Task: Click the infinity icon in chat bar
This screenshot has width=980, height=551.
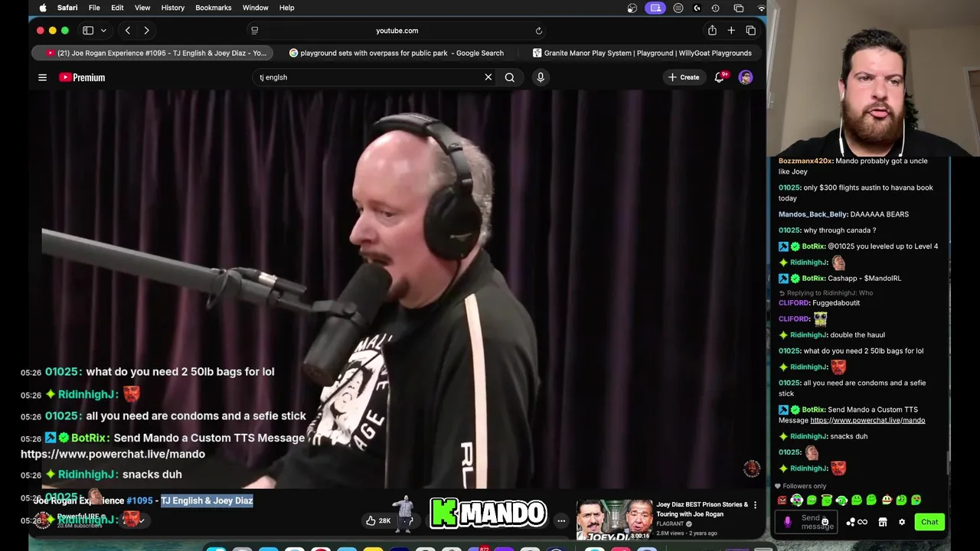Action: coord(863,522)
